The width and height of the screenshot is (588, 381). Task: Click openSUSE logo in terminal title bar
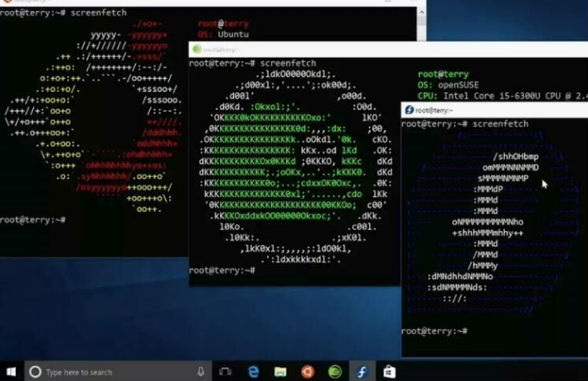197,49
